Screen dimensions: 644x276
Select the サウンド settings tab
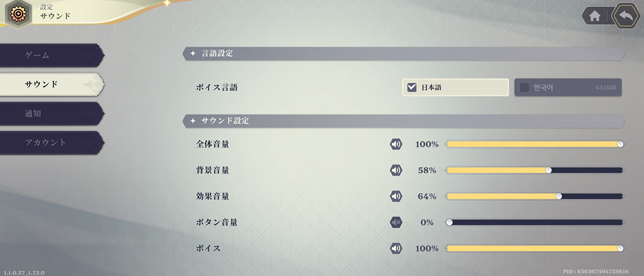(50, 84)
